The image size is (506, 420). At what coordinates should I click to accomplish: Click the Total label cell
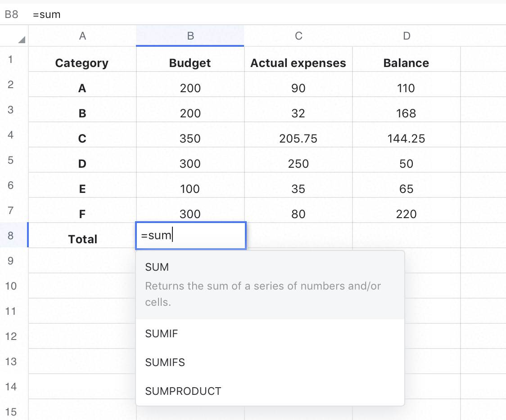pos(82,239)
